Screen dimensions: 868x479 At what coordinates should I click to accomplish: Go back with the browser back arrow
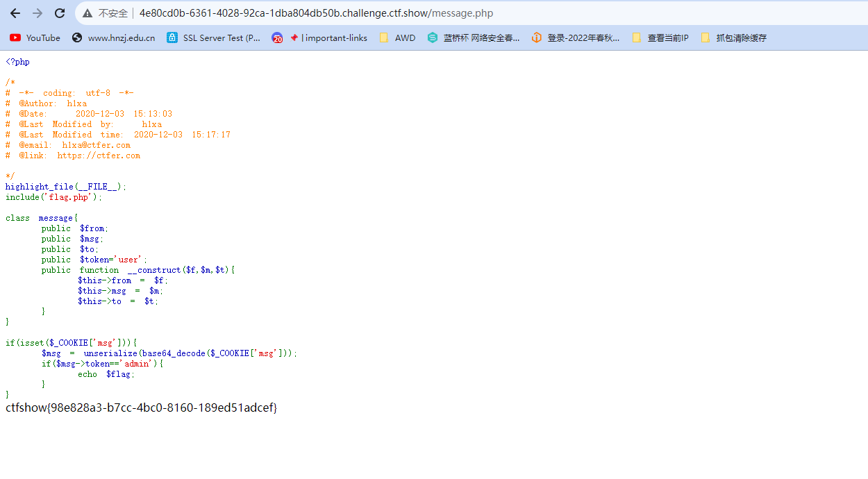(15, 13)
